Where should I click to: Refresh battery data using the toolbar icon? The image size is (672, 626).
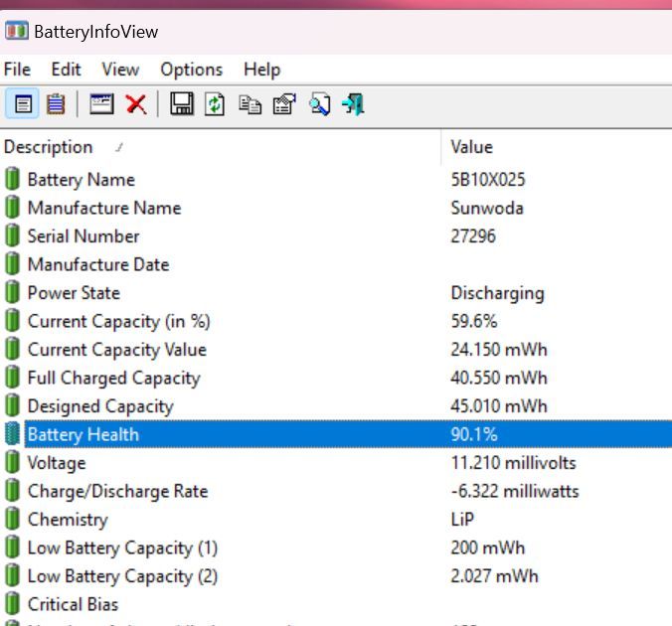215,103
